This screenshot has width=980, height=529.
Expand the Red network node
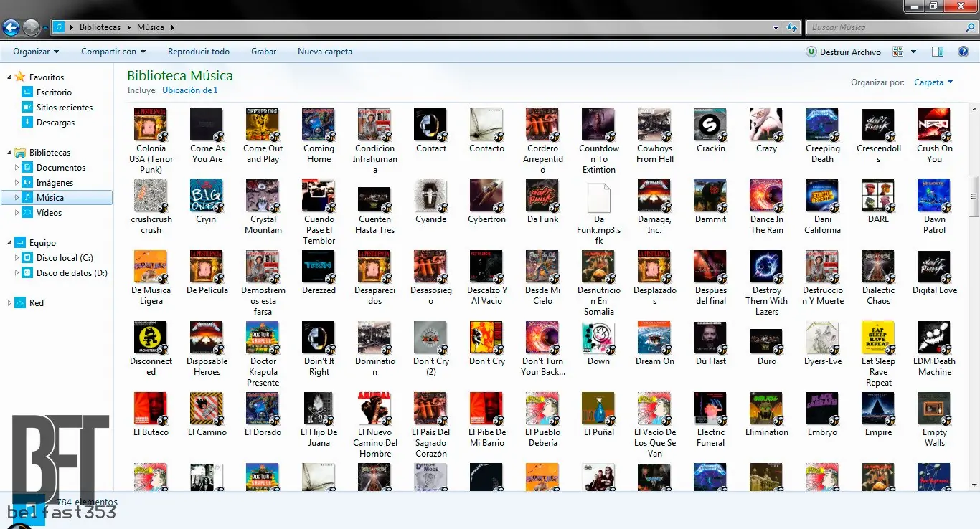click(9, 303)
